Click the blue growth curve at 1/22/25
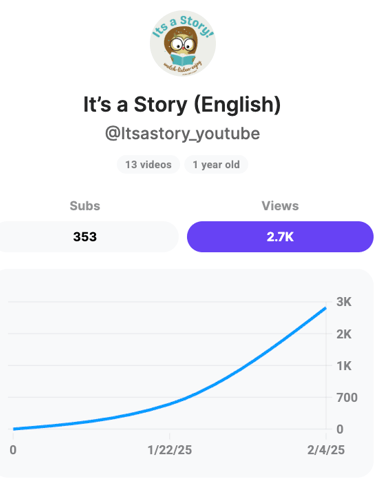Viewport: 375px width, 488px height. click(x=170, y=404)
